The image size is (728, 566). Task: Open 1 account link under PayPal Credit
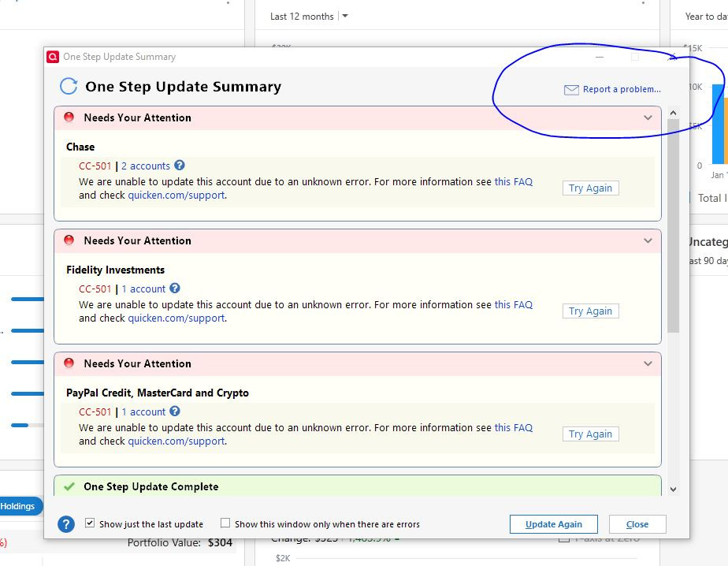pyautogui.click(x=143, y=411)
